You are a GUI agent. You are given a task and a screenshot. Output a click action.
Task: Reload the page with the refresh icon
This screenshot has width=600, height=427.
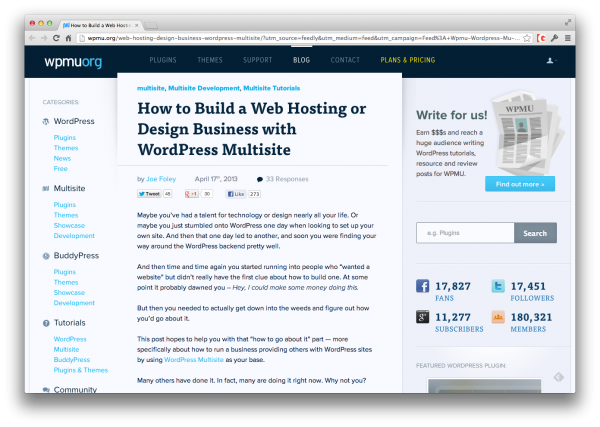pyautogui.click(x=56, y=38)
